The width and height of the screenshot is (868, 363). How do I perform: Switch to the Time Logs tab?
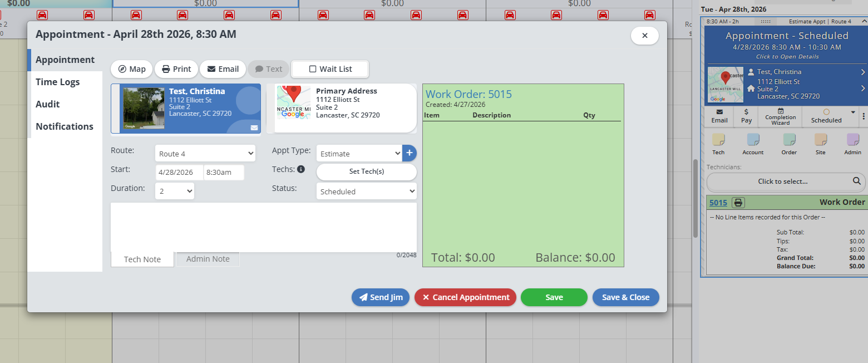pyautogui.click(x=58, y=82)
